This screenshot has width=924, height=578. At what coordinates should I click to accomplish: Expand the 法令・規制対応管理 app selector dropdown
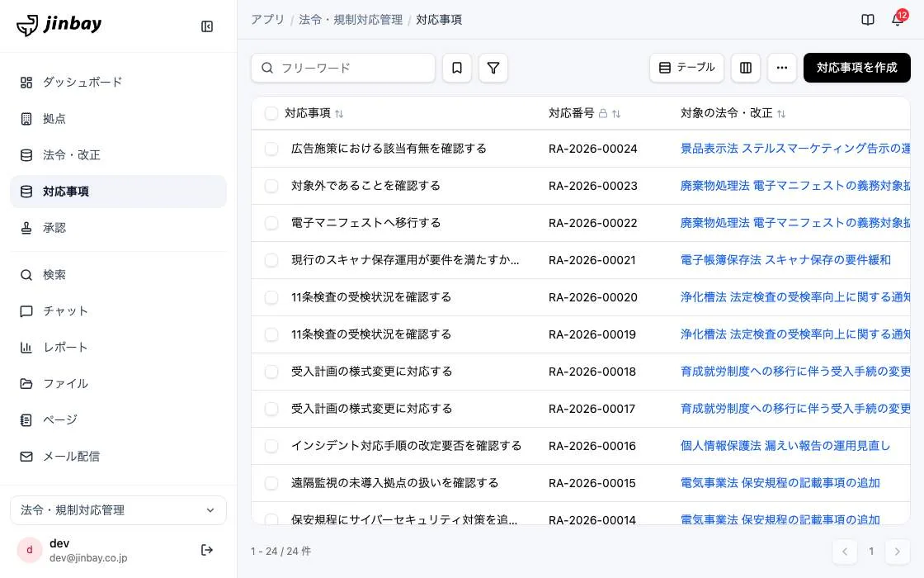tap(119, 510)
